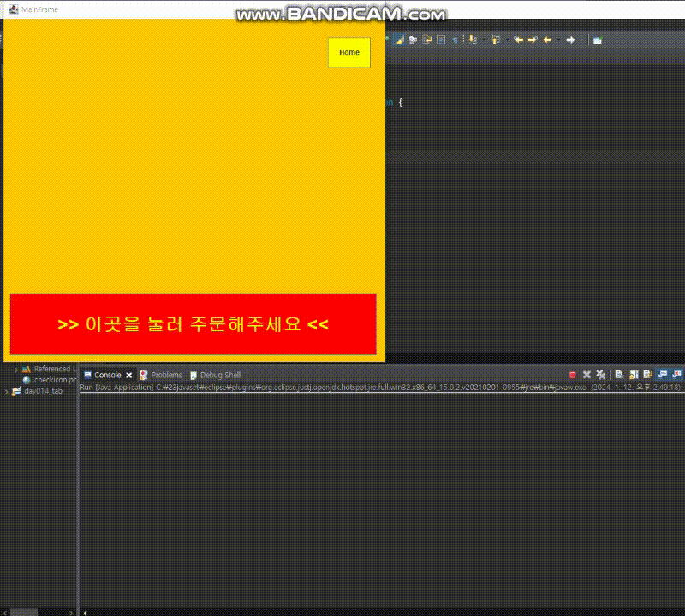Open the Forward history dropdown arrow
The height and width of the screenshot is (616, 685).
tap(581, 40)
